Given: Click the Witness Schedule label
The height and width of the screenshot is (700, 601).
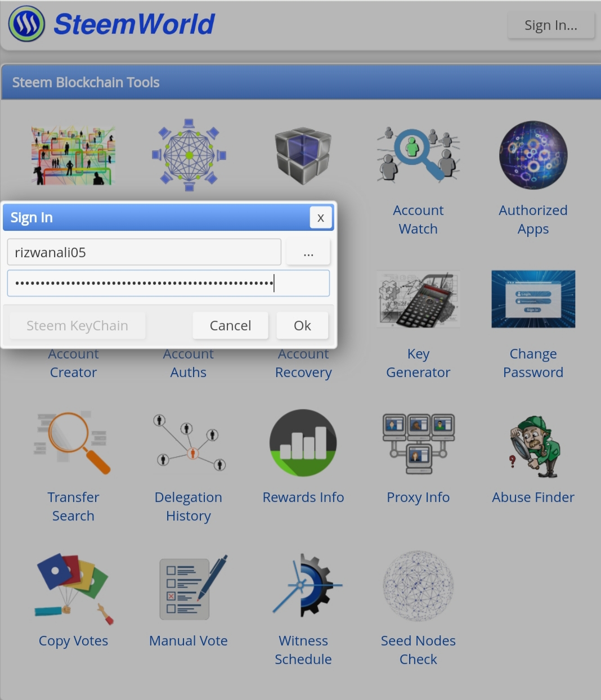Looking at the screenshot, I should tap(303, 650).
